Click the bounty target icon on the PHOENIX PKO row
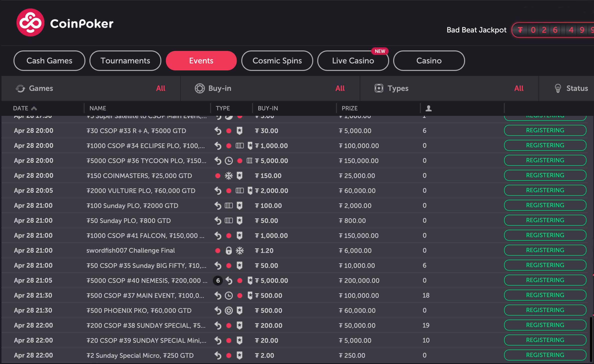Viewport: 594px width, 364px height. (x=229, y=310)
